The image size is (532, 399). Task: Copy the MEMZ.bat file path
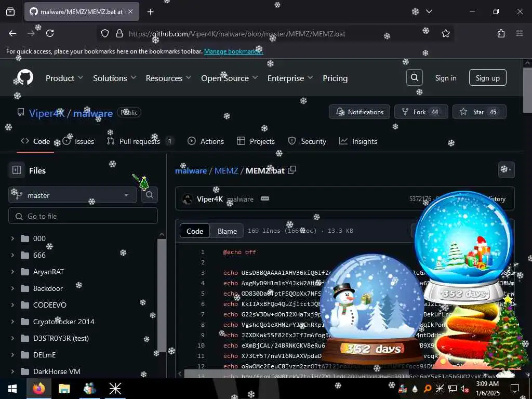click(x=292, y=170)
